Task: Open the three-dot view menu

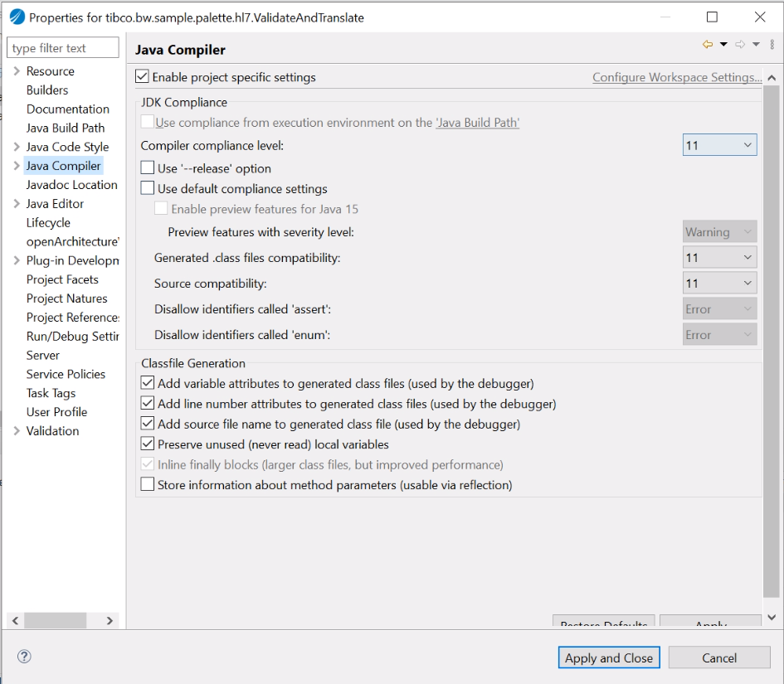Action: coord(772,45)
